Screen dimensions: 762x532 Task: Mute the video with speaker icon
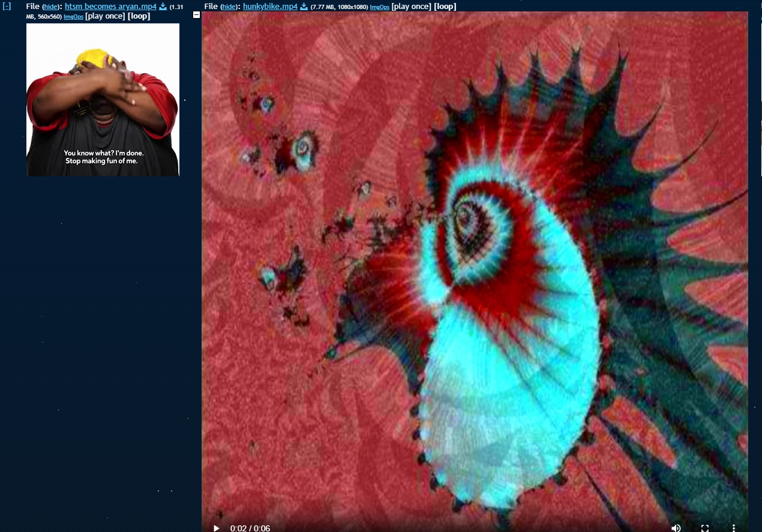point(676,528)
